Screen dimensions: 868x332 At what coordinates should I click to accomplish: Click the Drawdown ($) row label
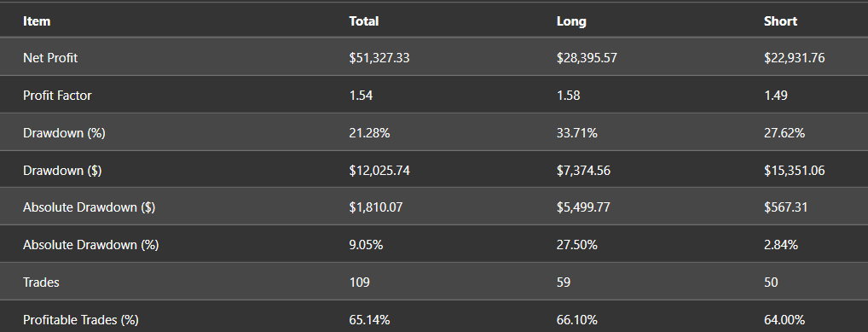(x=62, y=171)
